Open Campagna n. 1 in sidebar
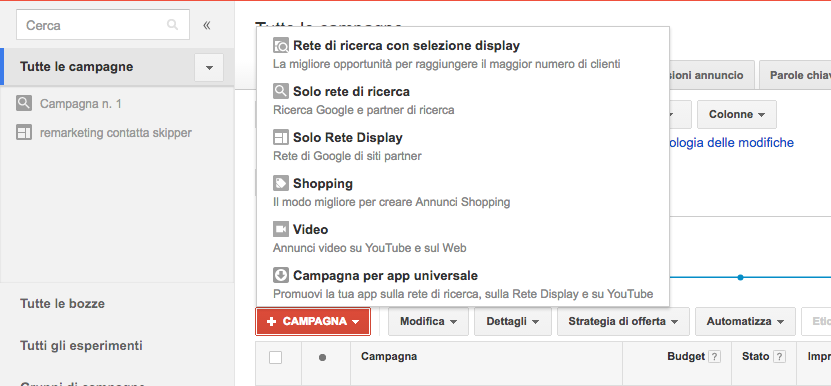Screen dimensions: 831x386 pyautogui.click(x=81, y=103)
